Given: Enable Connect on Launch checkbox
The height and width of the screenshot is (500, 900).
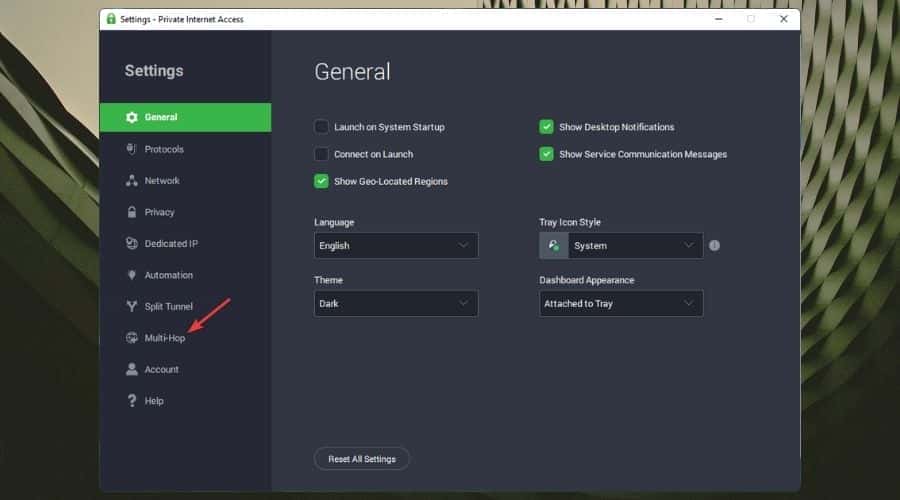Looking at the screenshot, I should pos(321,154).
